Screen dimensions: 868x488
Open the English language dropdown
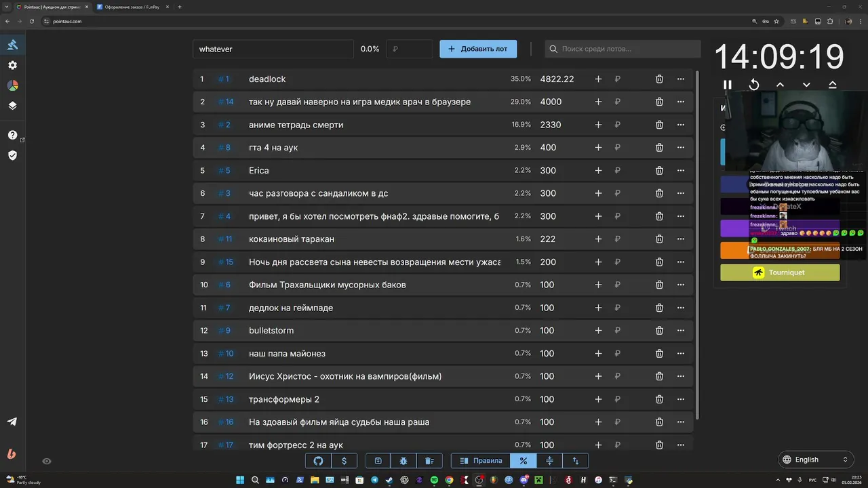tap(815, 460)
